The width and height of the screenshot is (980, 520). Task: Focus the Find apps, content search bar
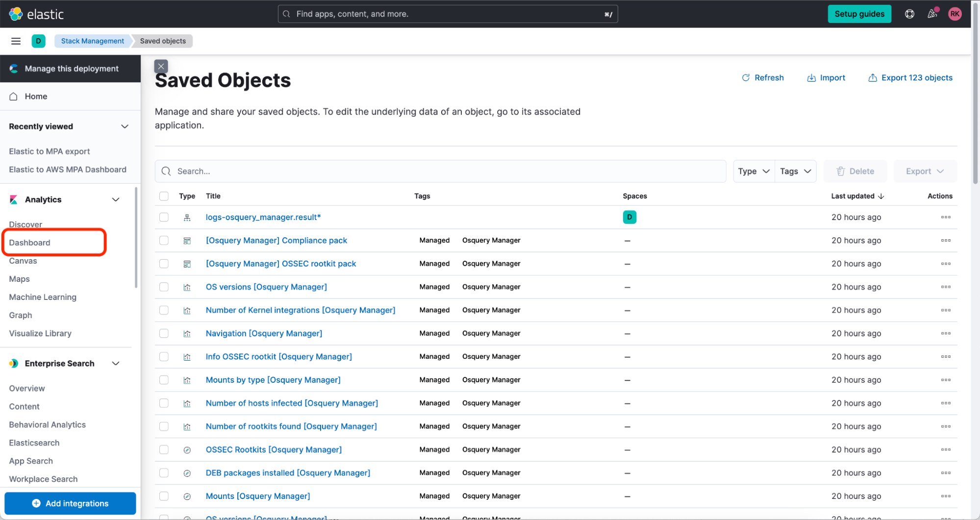pyautogui.click(x=448, y=14)
